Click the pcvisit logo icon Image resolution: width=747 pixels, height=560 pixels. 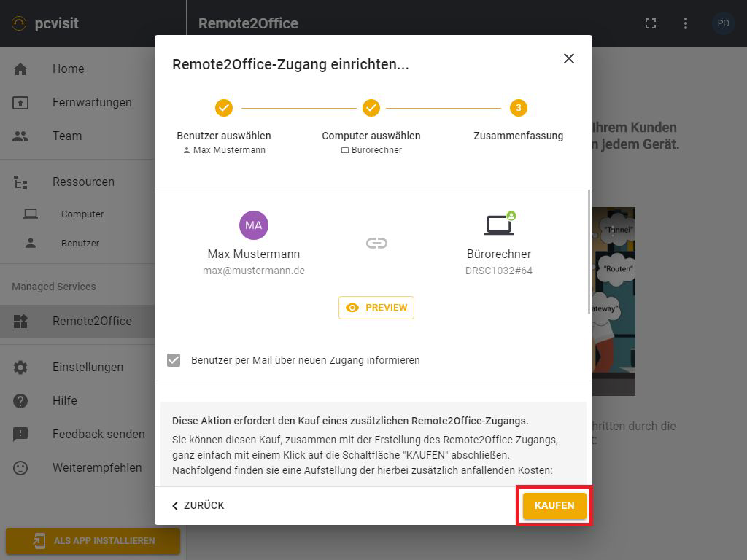click(19, 23)
